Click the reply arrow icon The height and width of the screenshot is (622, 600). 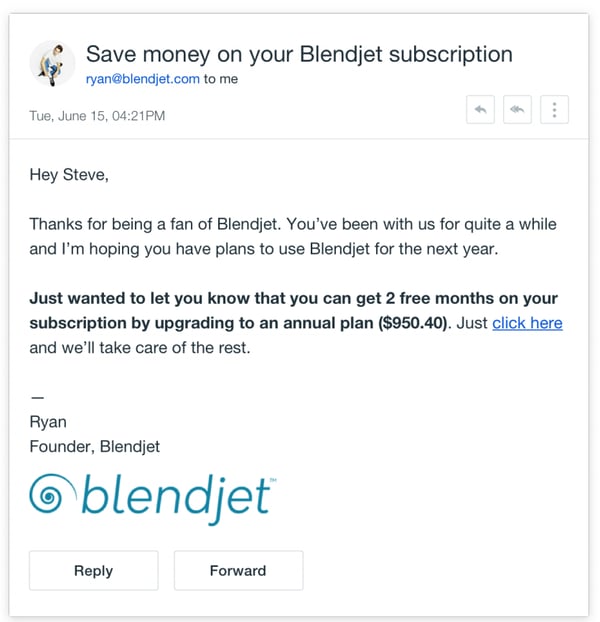(480, 109)
